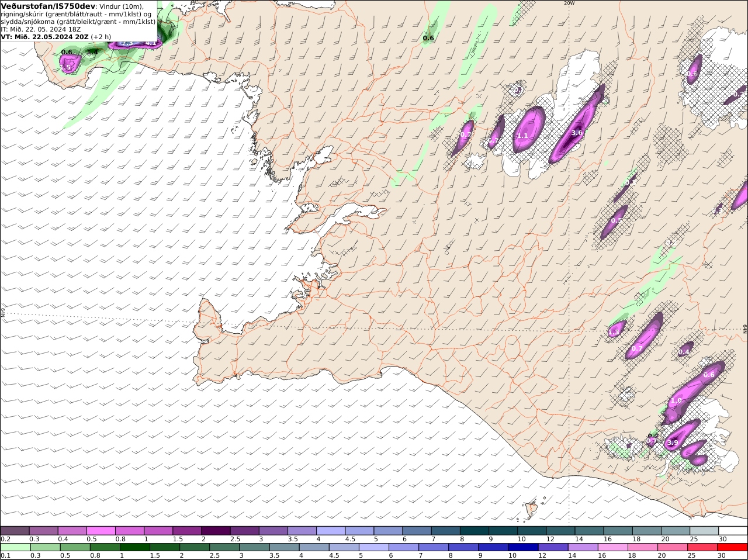Click the bright pink 0.5 swatch, upper legend
This screenshot has width=748, height=560.
pyautogui.click(x=101, y=531)
